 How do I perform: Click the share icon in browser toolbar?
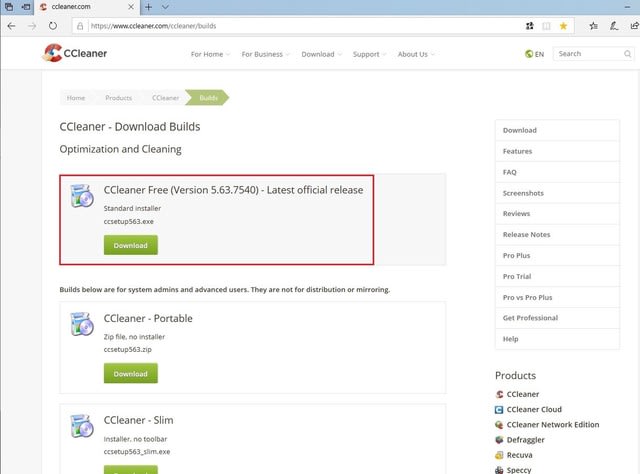[x=634, y=26]
